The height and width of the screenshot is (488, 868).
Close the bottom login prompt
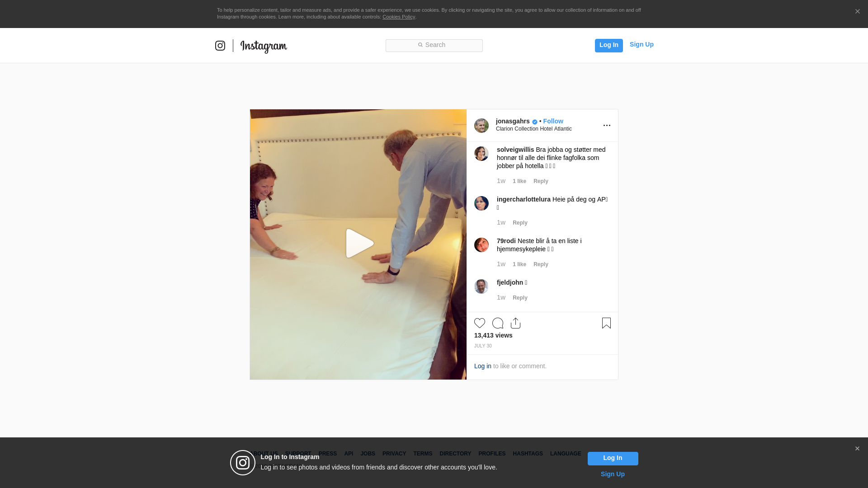click(857, 449)
